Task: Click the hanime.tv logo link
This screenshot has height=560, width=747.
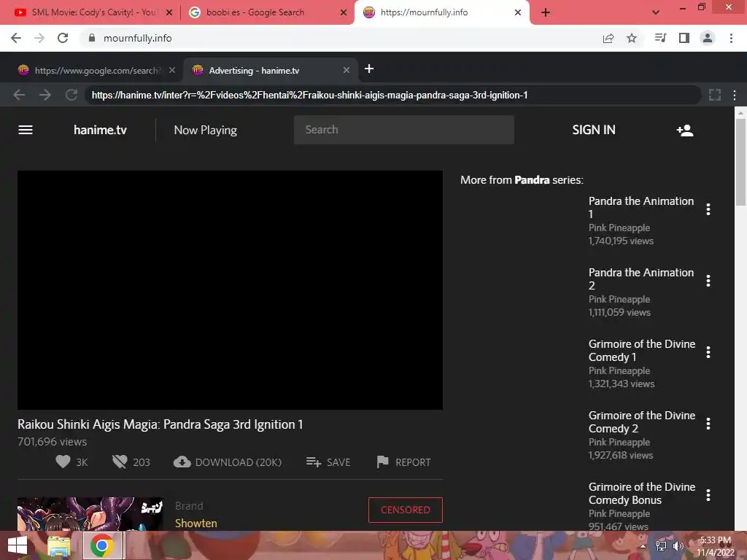Action: [x=100, y=130]
